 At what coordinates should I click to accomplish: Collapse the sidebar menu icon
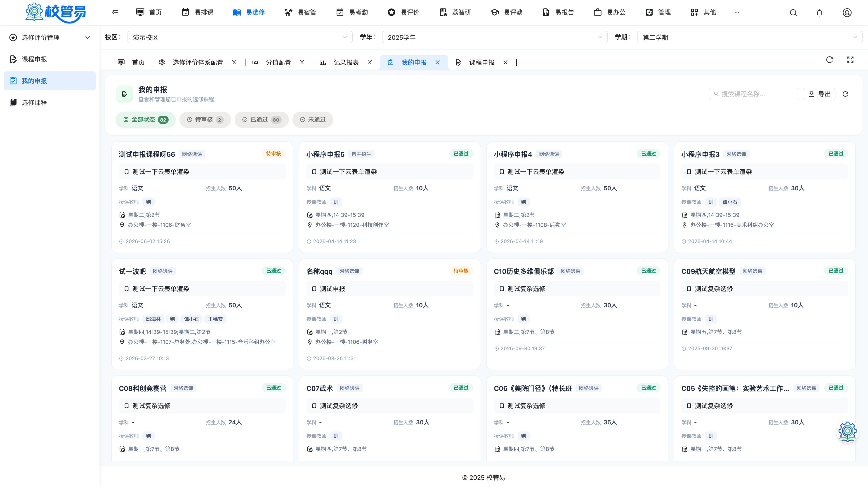click(x=115, y=12)
